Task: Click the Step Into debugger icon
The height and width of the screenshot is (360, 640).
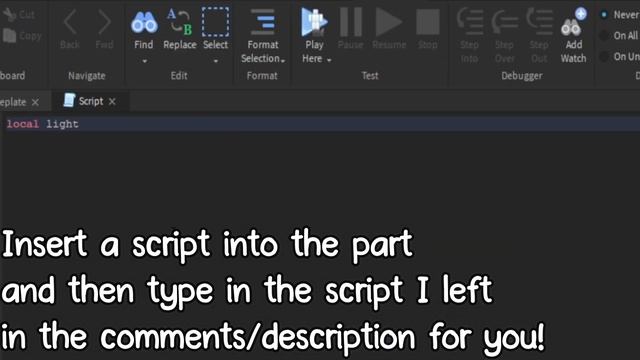Action: click(470, 22)
